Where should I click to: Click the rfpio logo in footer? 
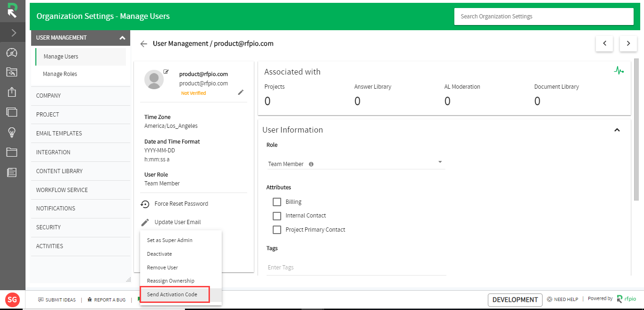(x=627, y=299)
